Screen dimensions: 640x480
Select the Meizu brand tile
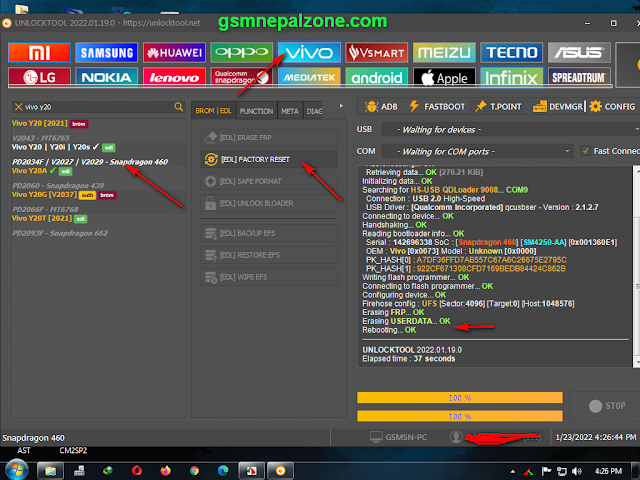coord(444,53)
